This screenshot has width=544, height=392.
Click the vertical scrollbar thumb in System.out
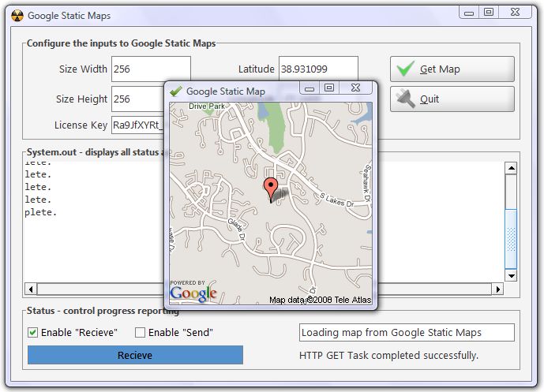point(511,238)
